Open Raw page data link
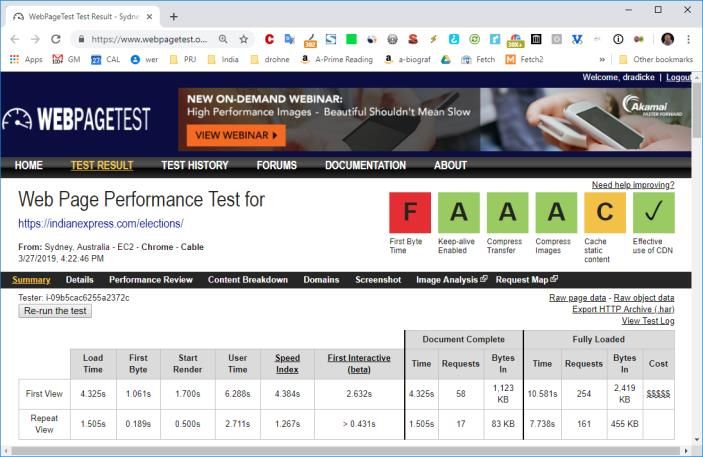The width and height of the screenshot is (703, 457). (577, 297)
